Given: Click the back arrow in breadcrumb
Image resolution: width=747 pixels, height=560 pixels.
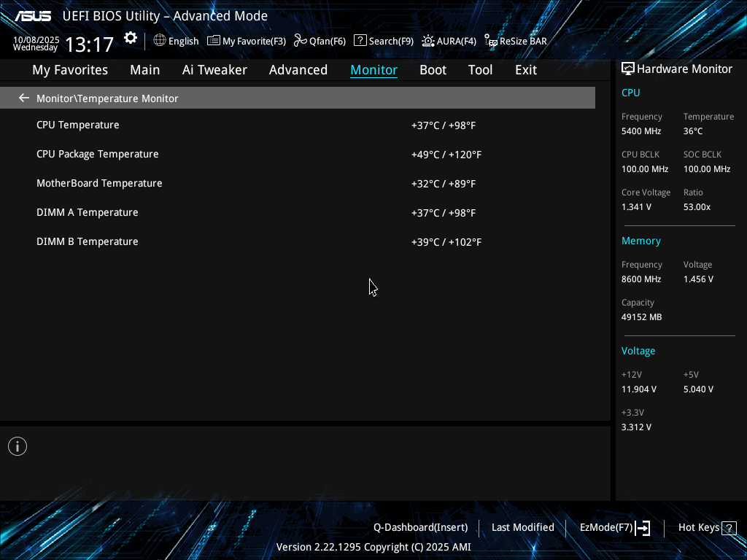Looking at the screenshot, I should point(24,98).
